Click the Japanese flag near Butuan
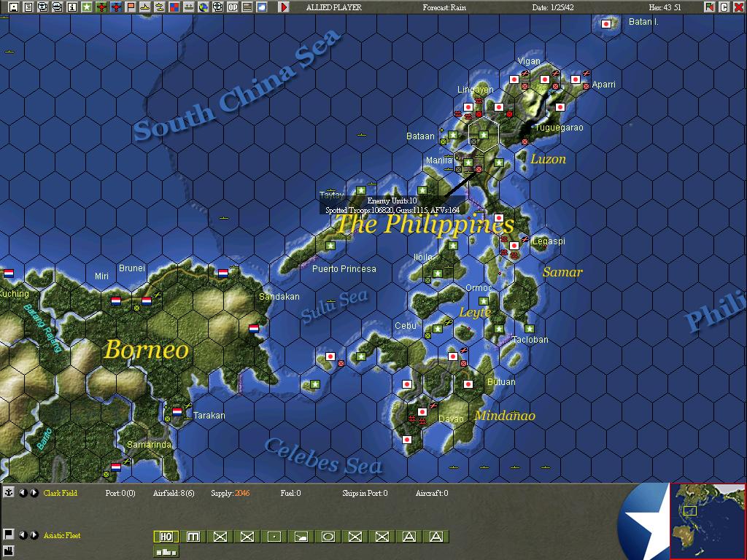Viewport: 747px width, 560px height. click(468, 384)
